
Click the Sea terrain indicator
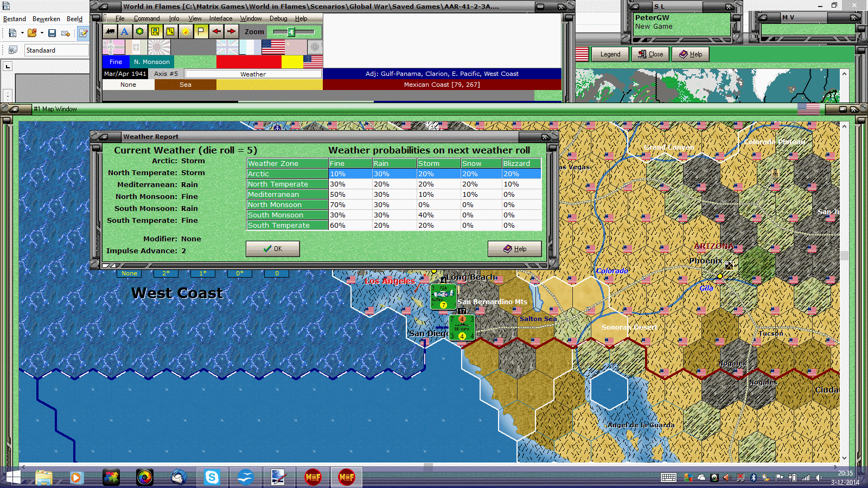pos(186,85)
